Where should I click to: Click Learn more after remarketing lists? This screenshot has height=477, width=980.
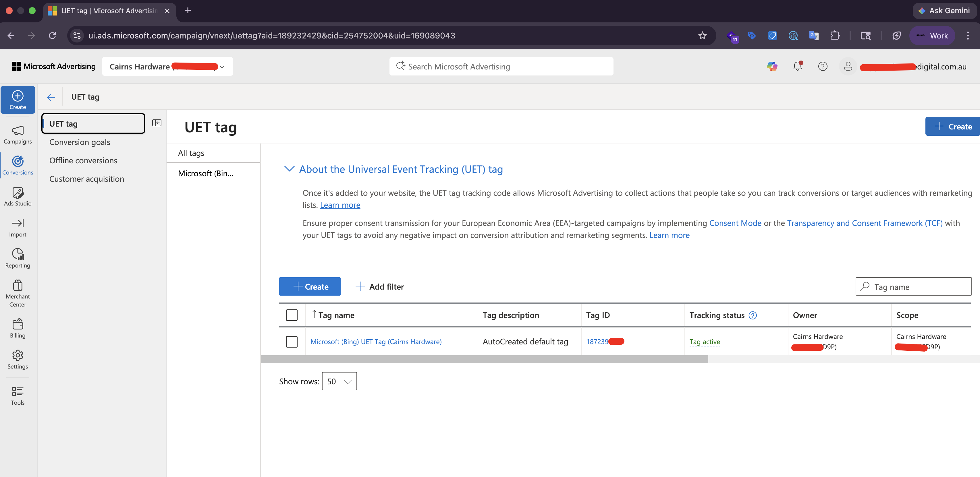tap(340, 205)
